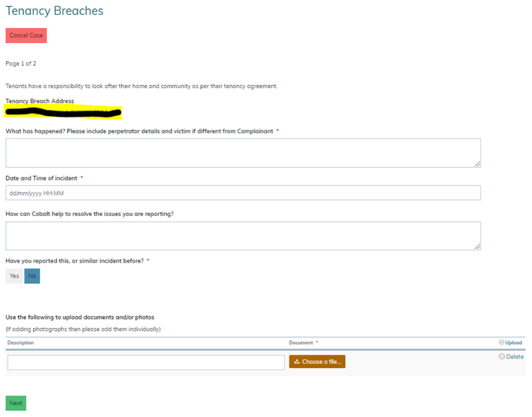Click the Document column header
The image size is (532, 417).
click(x=301, y=342)
